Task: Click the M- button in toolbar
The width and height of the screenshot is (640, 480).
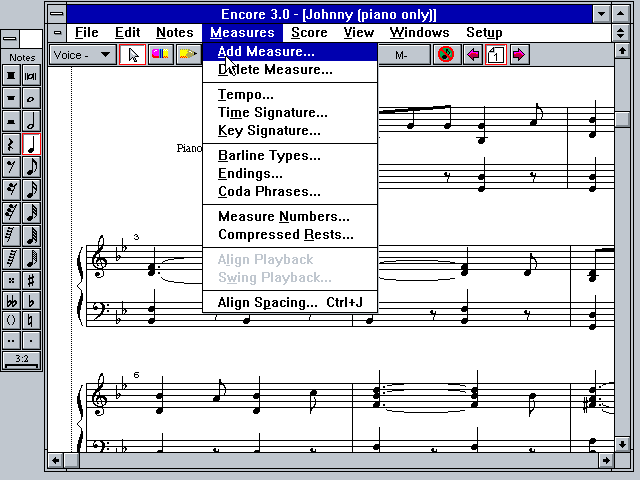Action: 400,55
